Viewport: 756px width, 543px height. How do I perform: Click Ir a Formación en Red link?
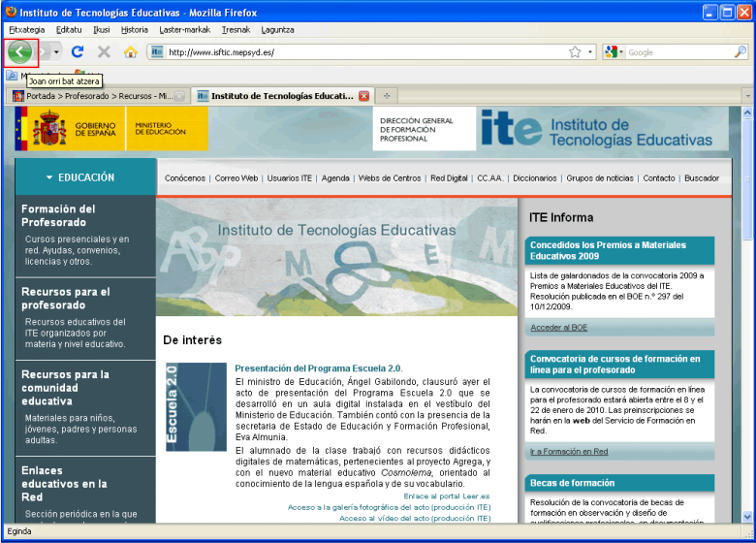pyautogui.click(x=569, y=452)
